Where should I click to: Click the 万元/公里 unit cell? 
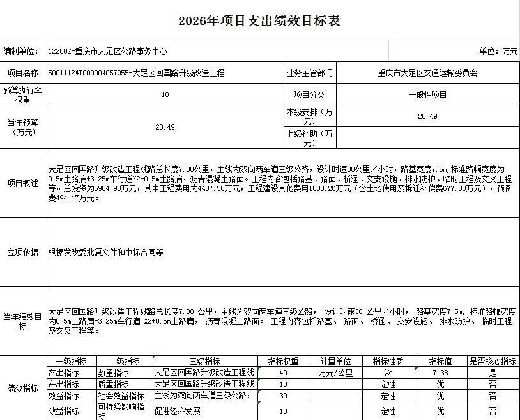[336, 373]
